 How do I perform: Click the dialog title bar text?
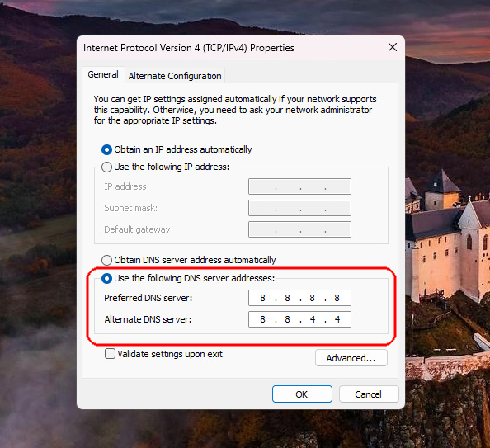pos(189,48)
